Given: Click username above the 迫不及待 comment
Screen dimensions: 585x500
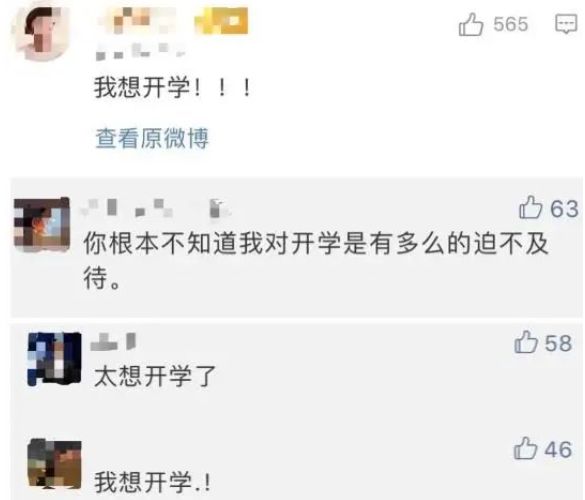Looking at the screenshot, I should coord(156,208).
